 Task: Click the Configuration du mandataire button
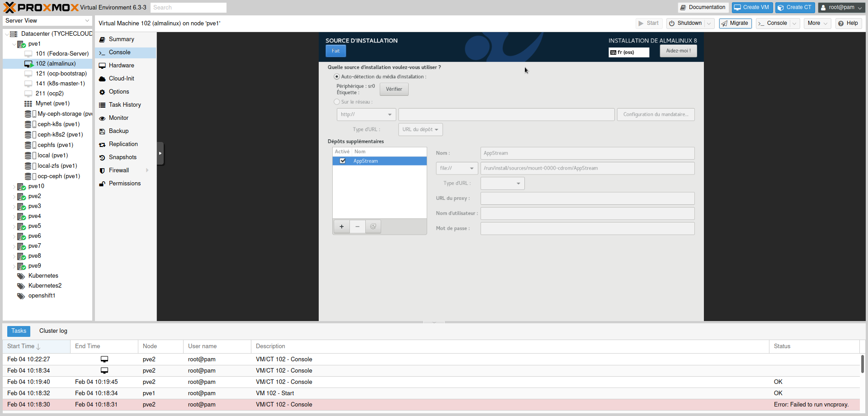pyautogui.click(x=656, y=114)
